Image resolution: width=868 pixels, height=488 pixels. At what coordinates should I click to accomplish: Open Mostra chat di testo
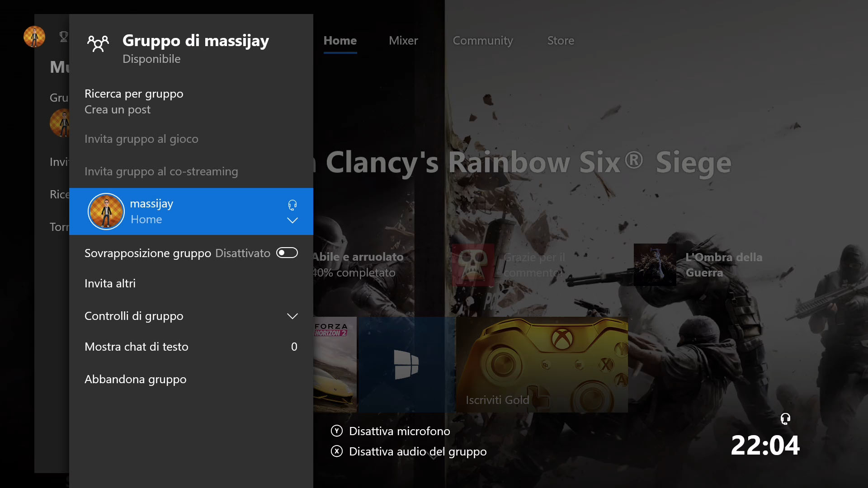point(191,347)
